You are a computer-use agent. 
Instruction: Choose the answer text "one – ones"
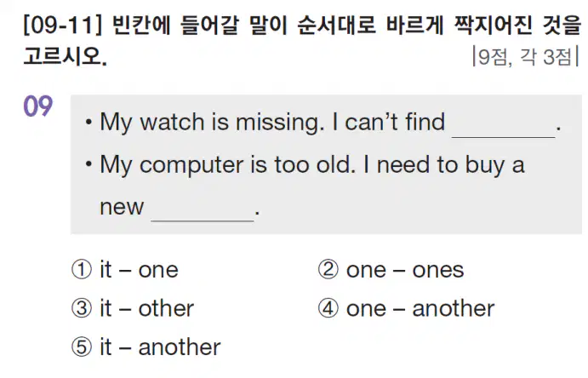[x=405, y=270]
